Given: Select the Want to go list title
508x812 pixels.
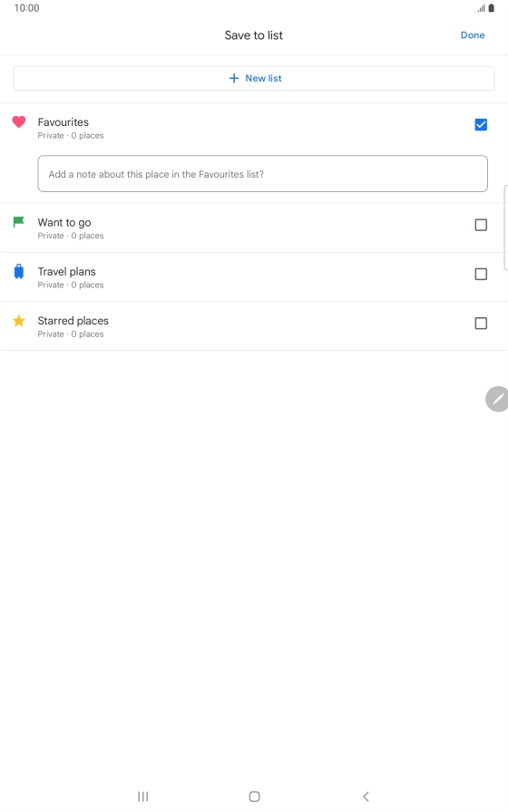Looking at the screenshot, I should click(64, 223).
